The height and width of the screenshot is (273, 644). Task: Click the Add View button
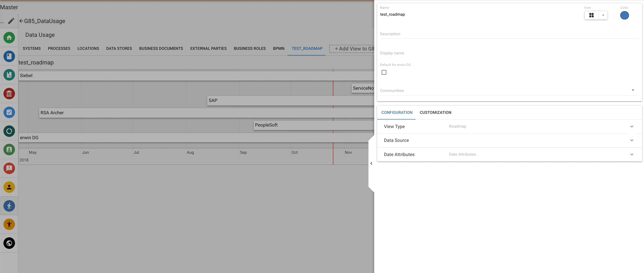pyautogui.click(x=352, y=49)
